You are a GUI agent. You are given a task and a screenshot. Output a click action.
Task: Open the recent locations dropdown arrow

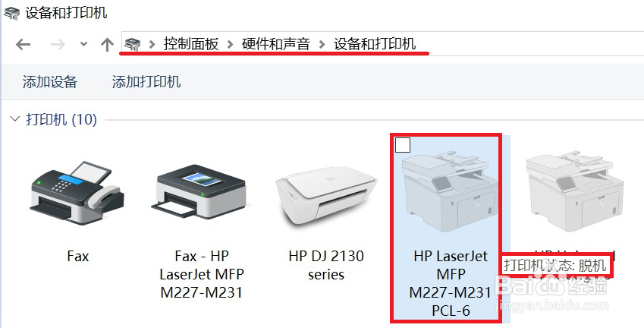(x=83, y=44)
